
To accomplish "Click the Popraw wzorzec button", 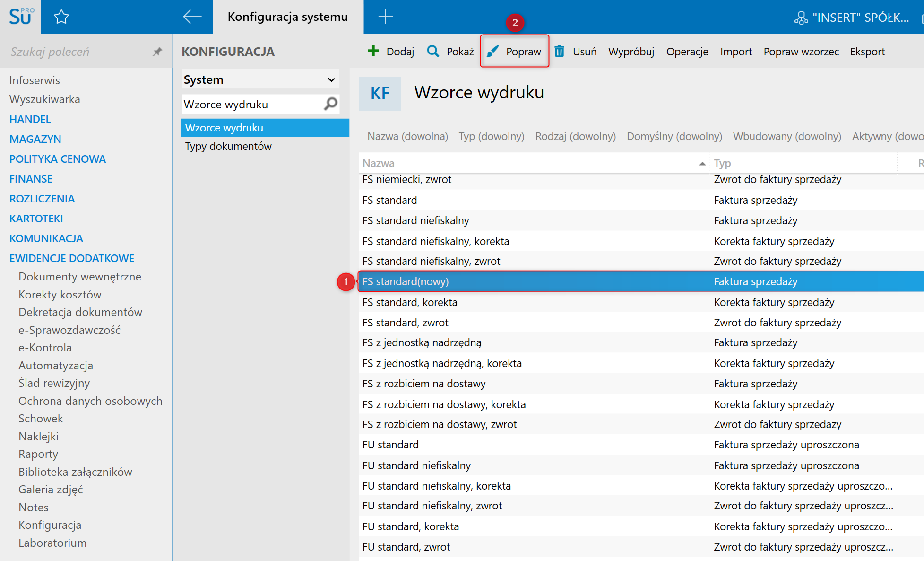I will click(x=801, y=52).
